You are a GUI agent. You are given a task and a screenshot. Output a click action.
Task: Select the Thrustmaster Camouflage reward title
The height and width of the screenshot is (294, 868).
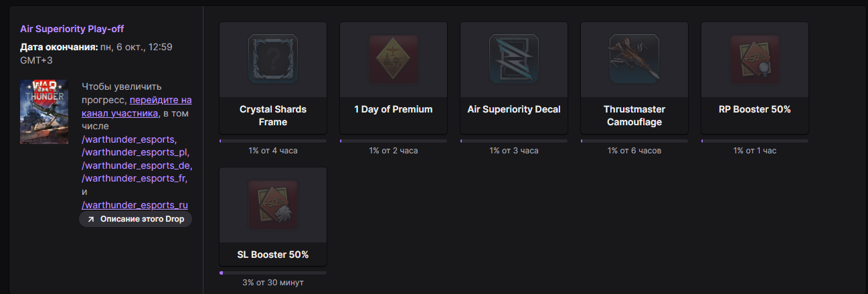(x=634, y=115)
